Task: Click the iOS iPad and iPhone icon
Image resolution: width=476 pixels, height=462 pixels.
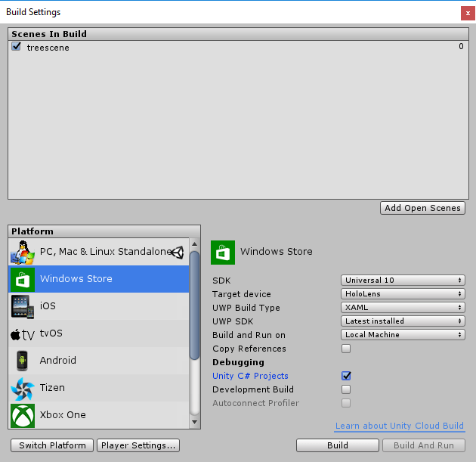Action: (x=23, y=307)
